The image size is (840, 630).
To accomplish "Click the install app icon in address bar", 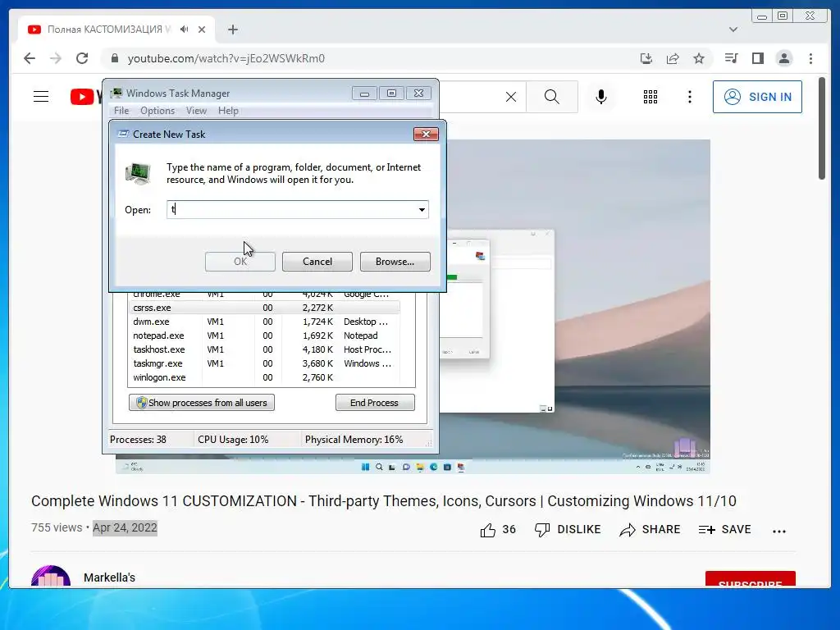I will [646, 58].
